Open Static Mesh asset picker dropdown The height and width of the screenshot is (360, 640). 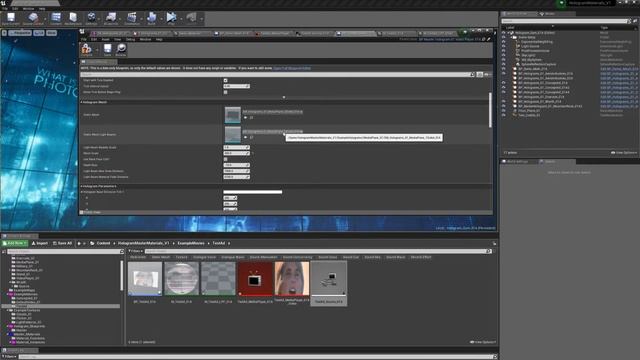pyautogui.click(x=273, y=111)
